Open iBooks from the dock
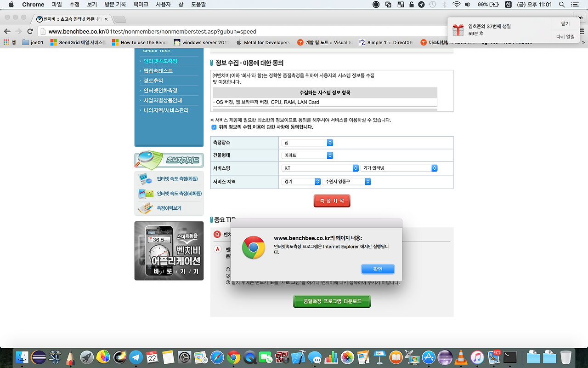Viewport: 588px width, 368px height. point(396,357)
